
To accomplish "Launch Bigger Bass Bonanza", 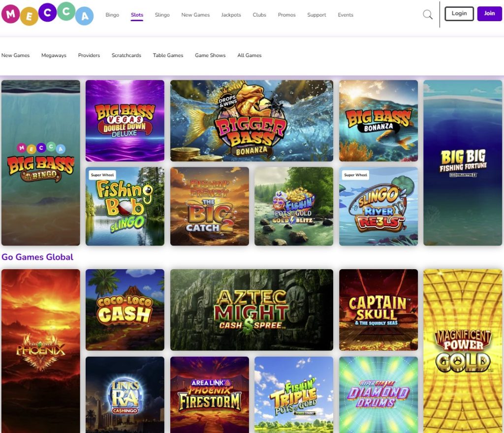I will point(252,120).
